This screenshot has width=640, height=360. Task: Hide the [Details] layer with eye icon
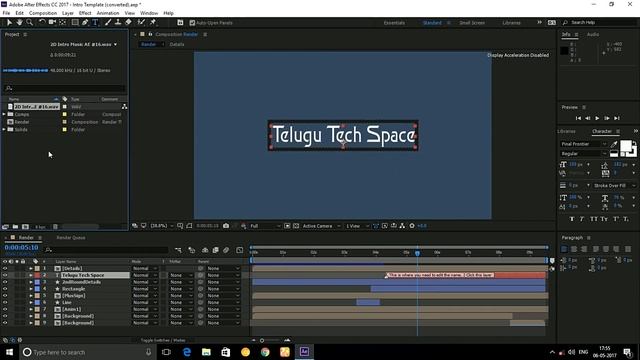point(5,269)
